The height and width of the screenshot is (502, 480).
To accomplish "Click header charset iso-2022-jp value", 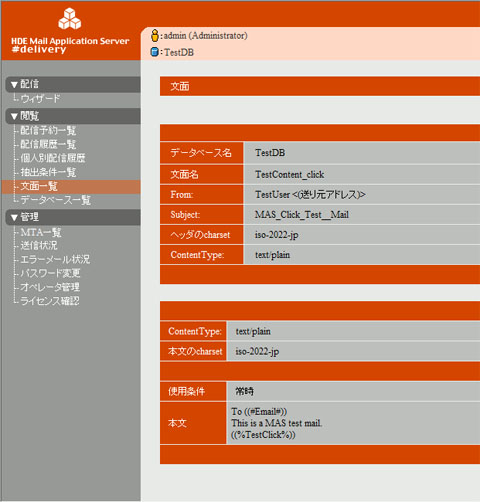I will pos(277,235).
